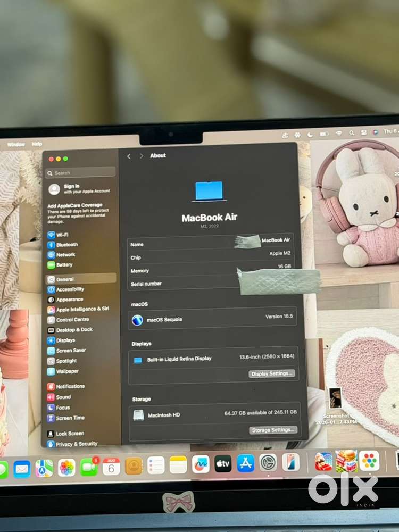Select the Screenshot file on desktop
This screenshot has width=399, height=532.
click(336, 406)
